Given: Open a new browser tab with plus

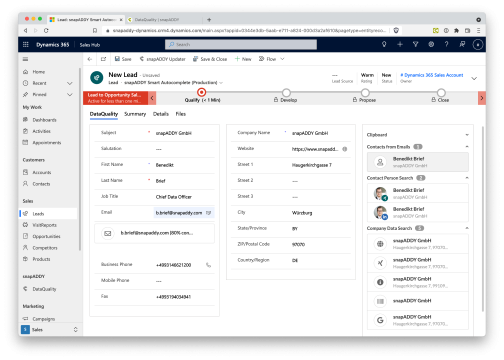Looking at the screenshot, I should pos(209,20).
